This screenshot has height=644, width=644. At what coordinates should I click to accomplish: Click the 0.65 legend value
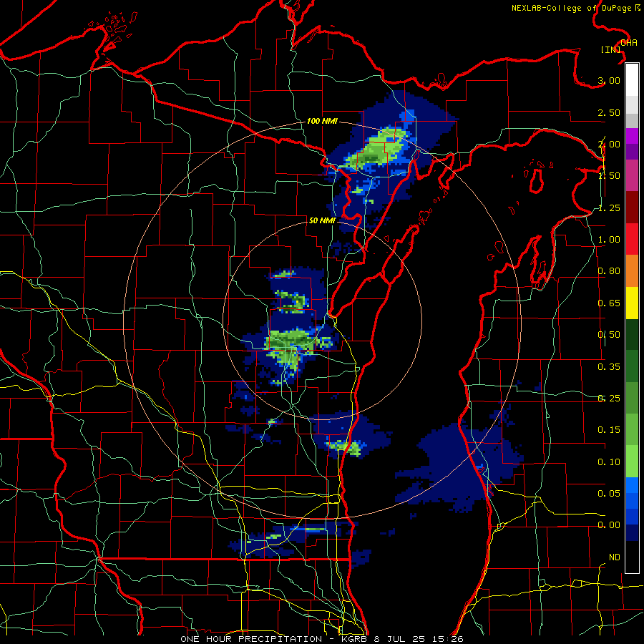pos(609,303)
